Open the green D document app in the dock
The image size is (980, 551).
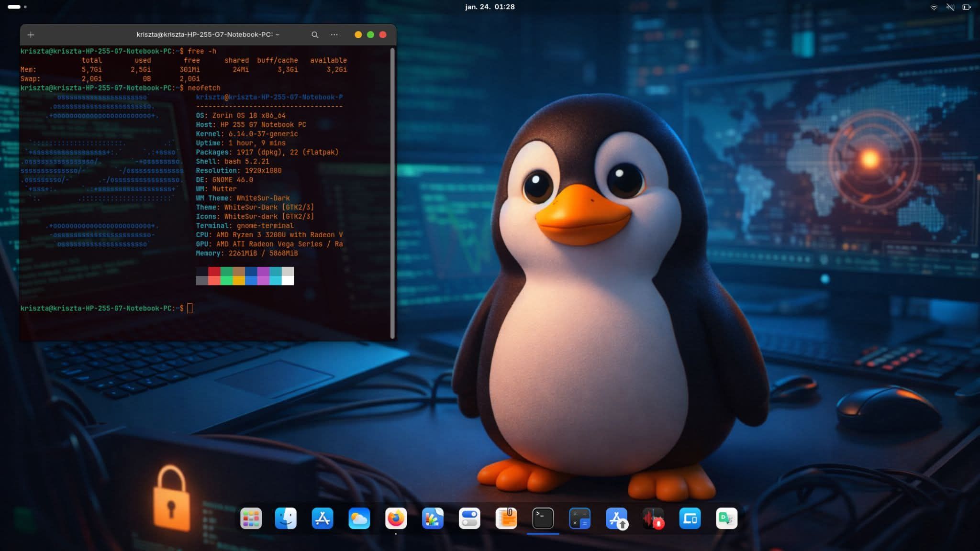point(726,518)
